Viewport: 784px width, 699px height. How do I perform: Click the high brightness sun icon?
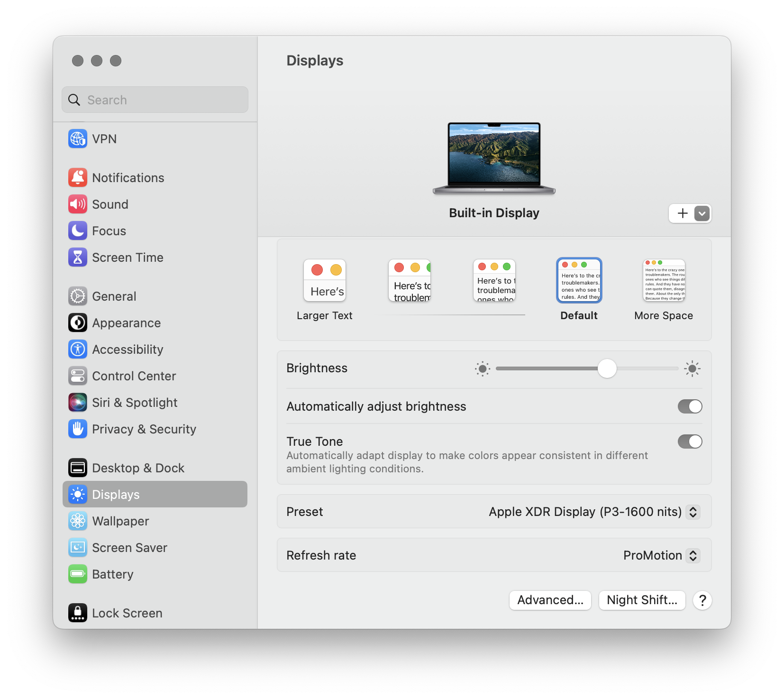pos(692,368)
